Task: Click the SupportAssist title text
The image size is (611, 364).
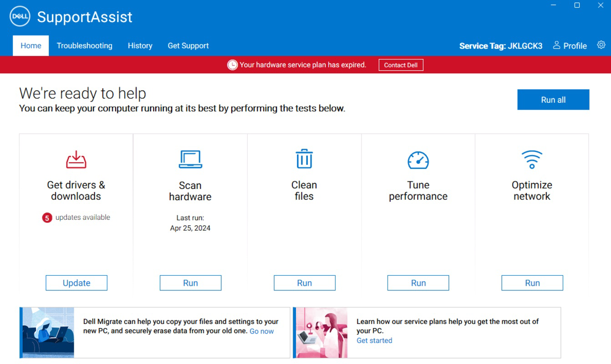Action: tap(85, 17)
